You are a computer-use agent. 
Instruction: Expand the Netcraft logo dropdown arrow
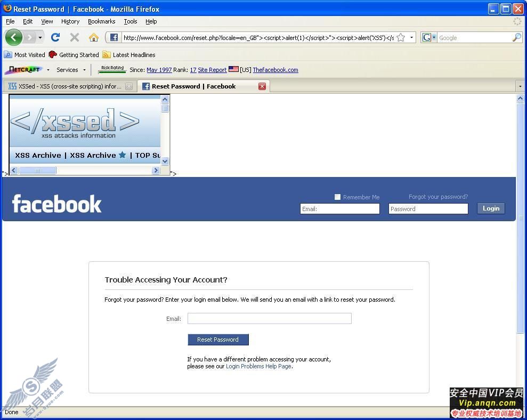pyautogui.click(x=48, y=70)
